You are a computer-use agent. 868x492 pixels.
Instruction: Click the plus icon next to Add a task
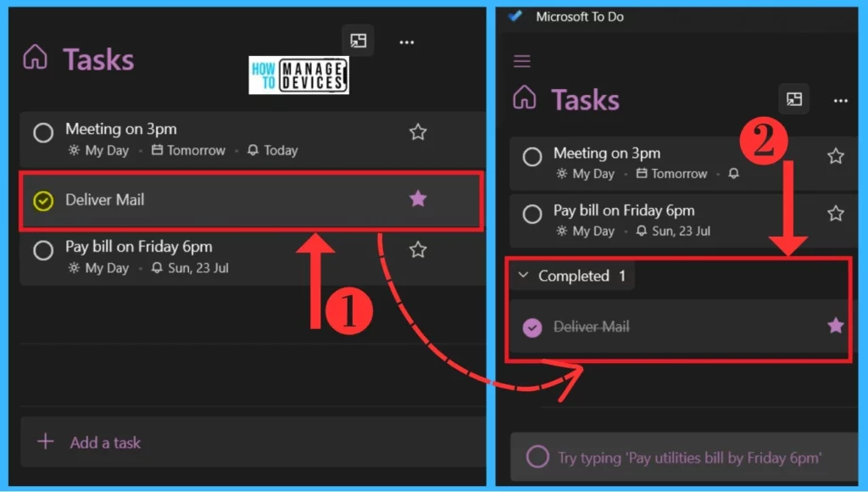(46, 442)
